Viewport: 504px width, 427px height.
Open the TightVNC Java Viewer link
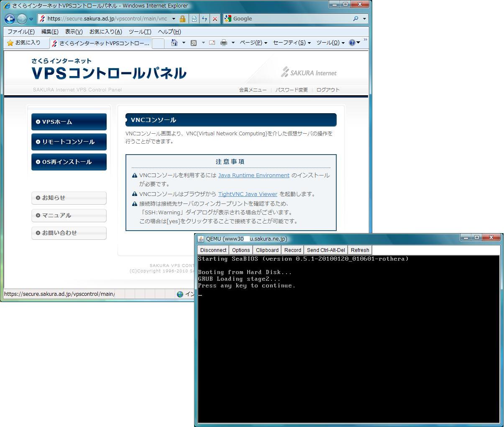[x=248, y=194]
